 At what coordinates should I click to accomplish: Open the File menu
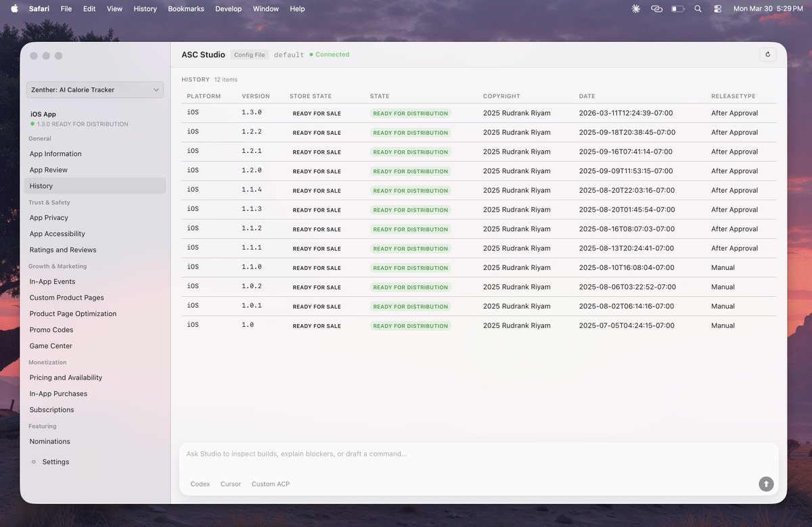tap(66, 9)
